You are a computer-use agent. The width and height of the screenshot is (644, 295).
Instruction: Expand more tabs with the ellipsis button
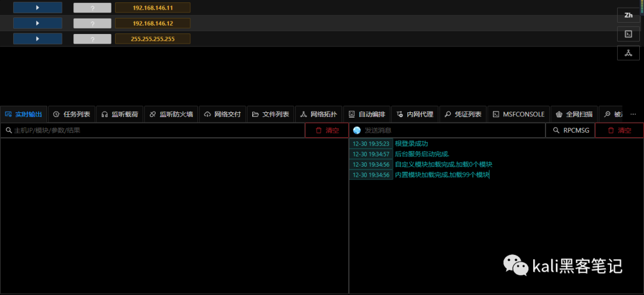click(x=633, y=114)
